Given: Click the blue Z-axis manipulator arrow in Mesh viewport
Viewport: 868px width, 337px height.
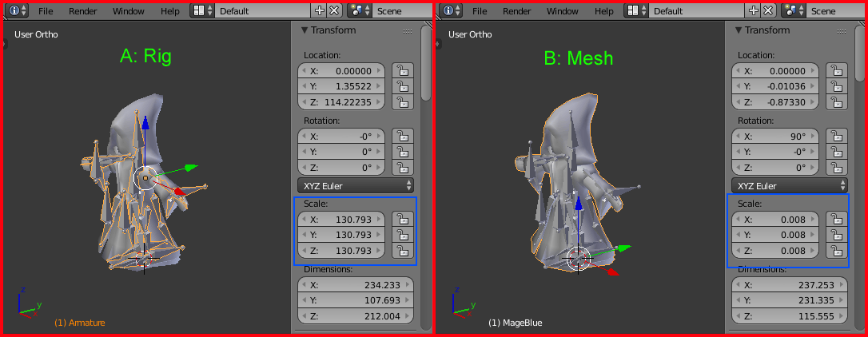Looking at the screenshot, I should (x=579, y=203).
